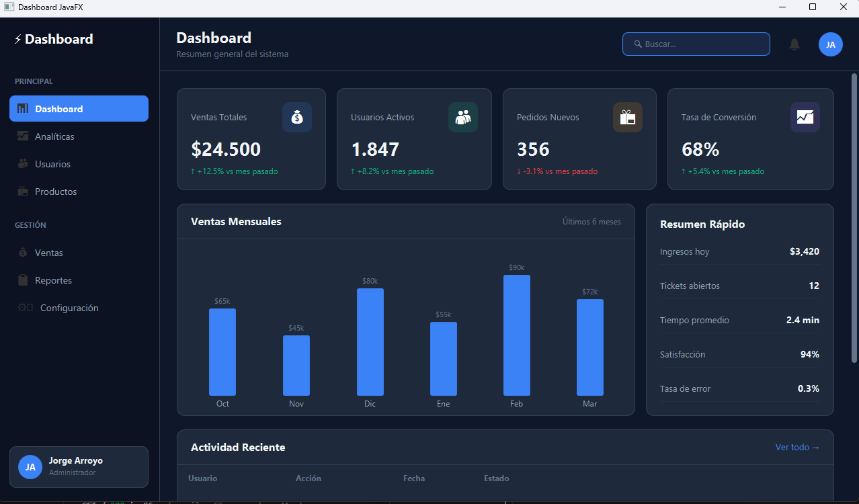Screen dimensions: 859x504
Task: Open Usuarios via the people icon
Action: click(22, 163)
